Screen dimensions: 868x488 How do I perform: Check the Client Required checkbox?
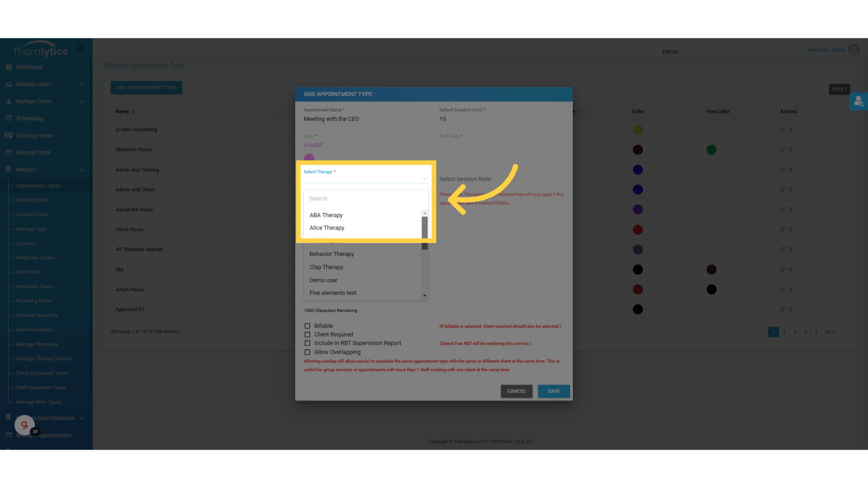coord(307,335)
